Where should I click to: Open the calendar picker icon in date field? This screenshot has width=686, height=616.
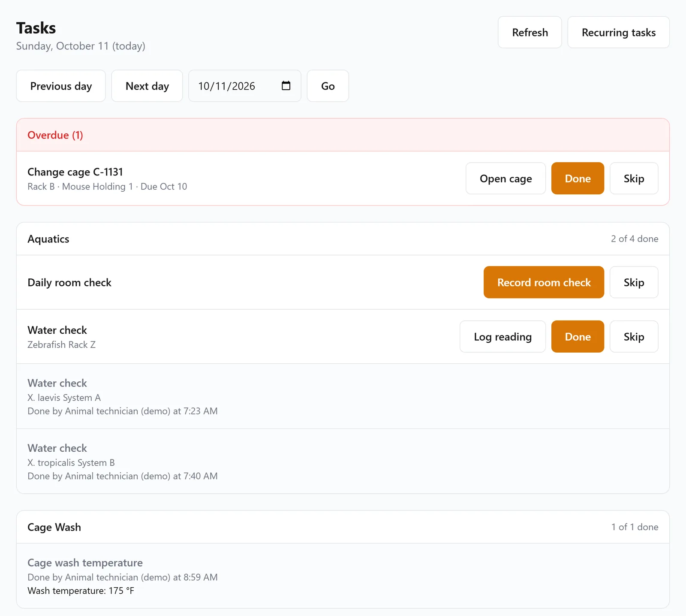(286, 86)
